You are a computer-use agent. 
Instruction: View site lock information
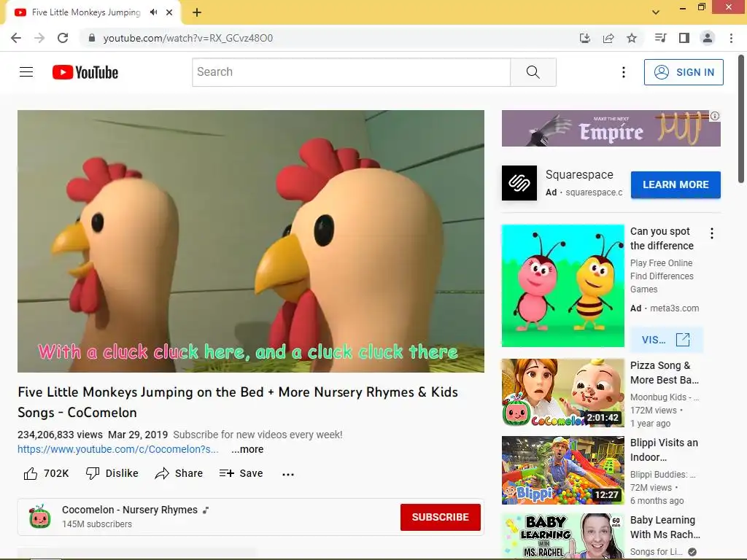pos(92,38)
